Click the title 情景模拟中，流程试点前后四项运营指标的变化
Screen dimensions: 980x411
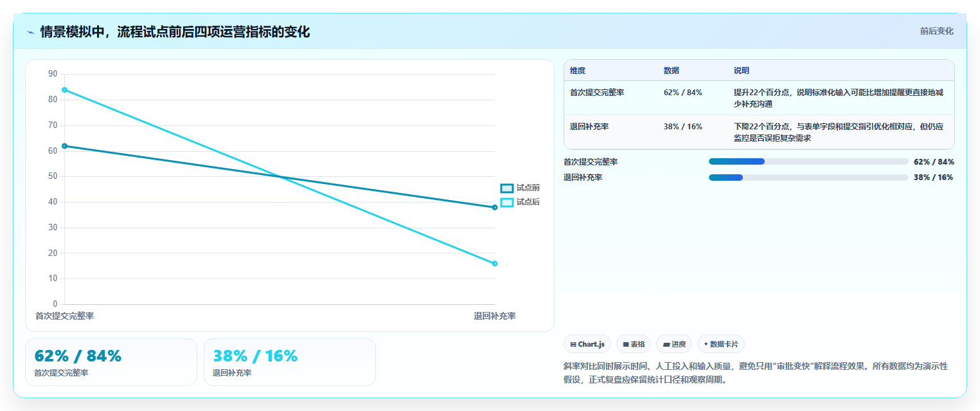(x=175, y=32)
